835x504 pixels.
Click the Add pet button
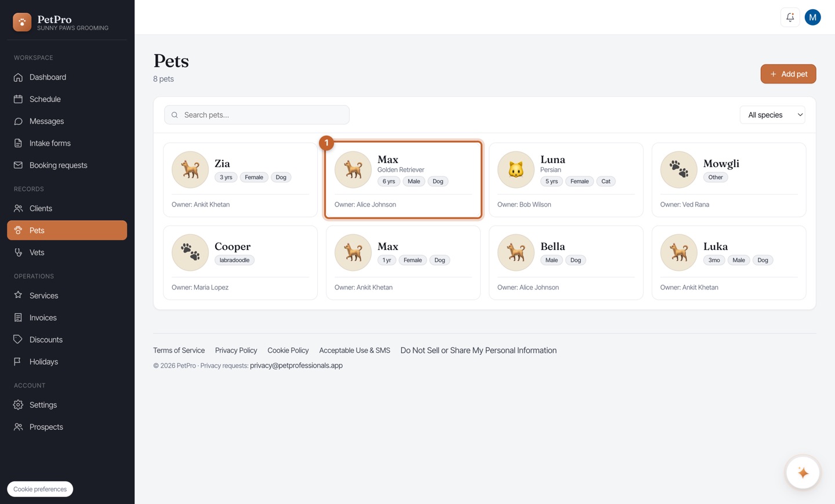coord(788,74)
